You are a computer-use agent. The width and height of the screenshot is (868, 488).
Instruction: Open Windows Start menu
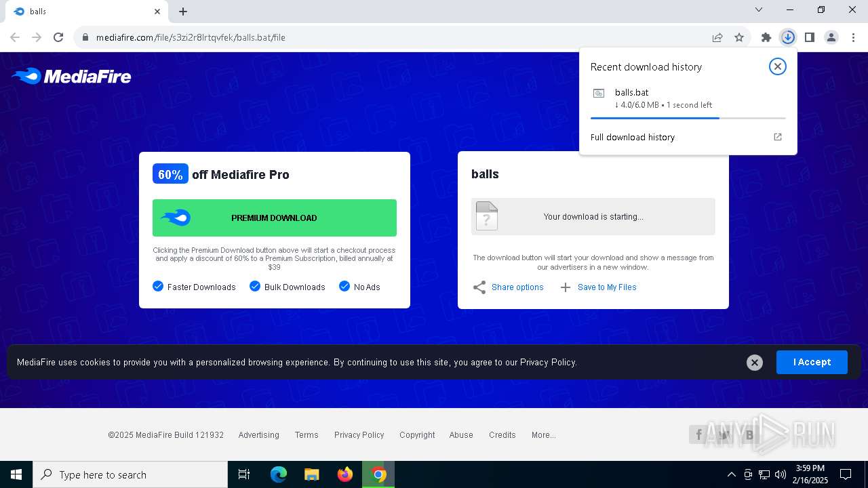pos(16,474)
